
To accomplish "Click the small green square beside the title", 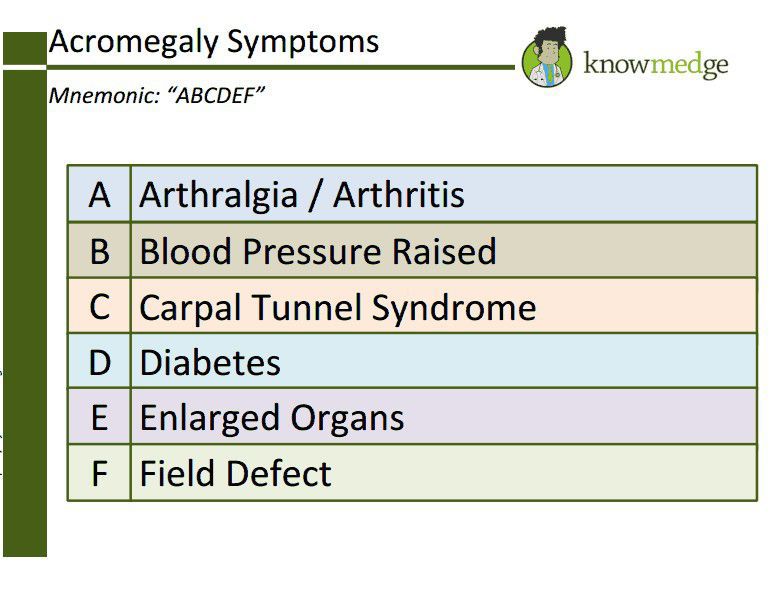I will 24,46.
